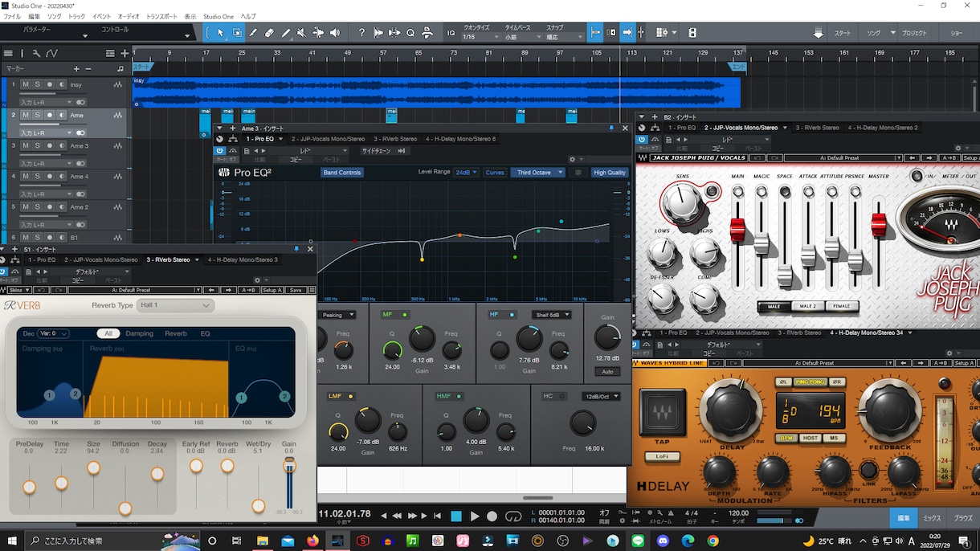
Task: Click the question mark help icon
Action: point(361,33)
